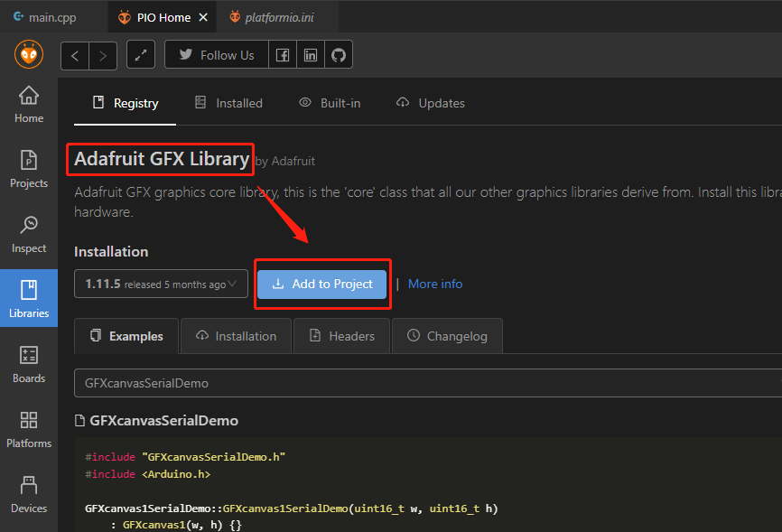Open the GFXcanvasSerialDemo example selector
This screenshot has width=782, height=532.
(424, 383)
